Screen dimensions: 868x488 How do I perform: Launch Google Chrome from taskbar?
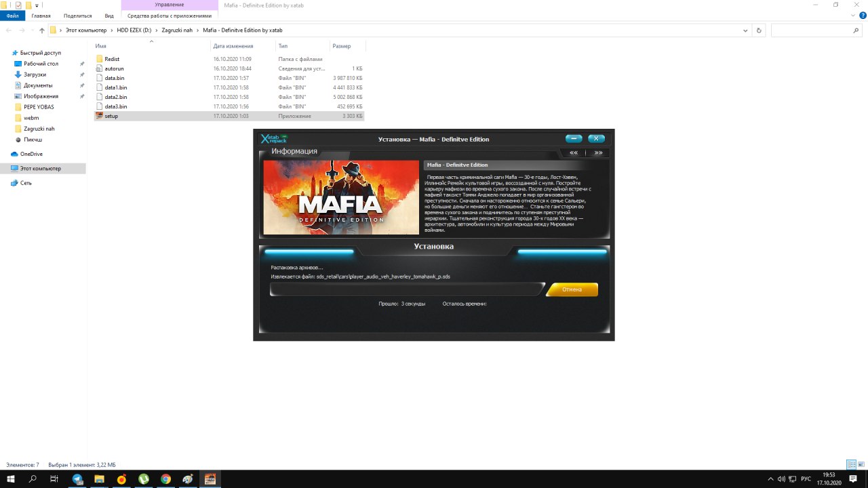point(165,479)
